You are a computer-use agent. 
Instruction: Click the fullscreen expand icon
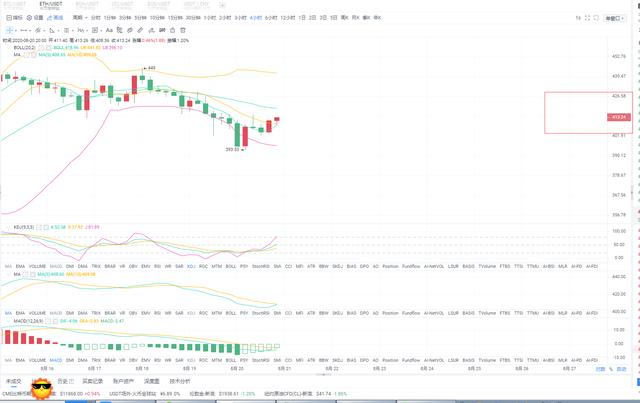click(587, 18)
